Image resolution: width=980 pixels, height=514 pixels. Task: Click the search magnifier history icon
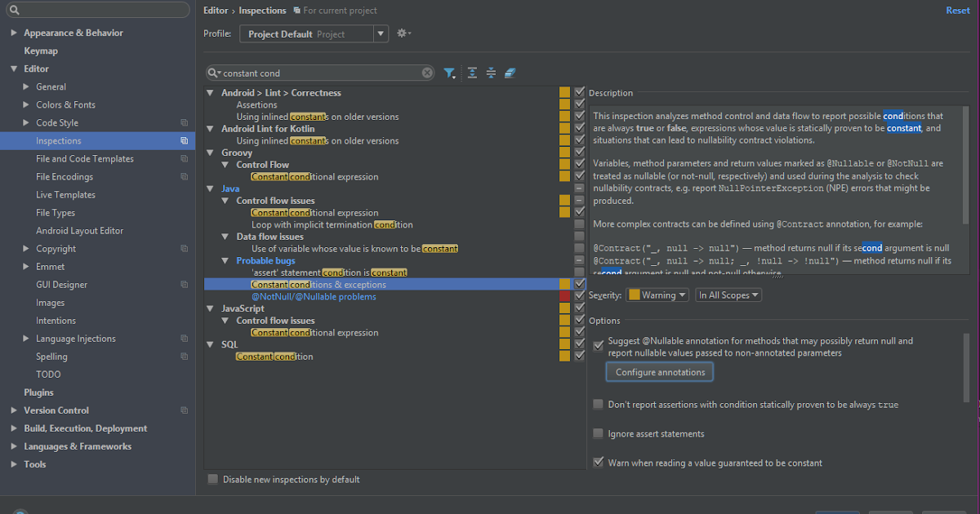(x=215, y=73)
